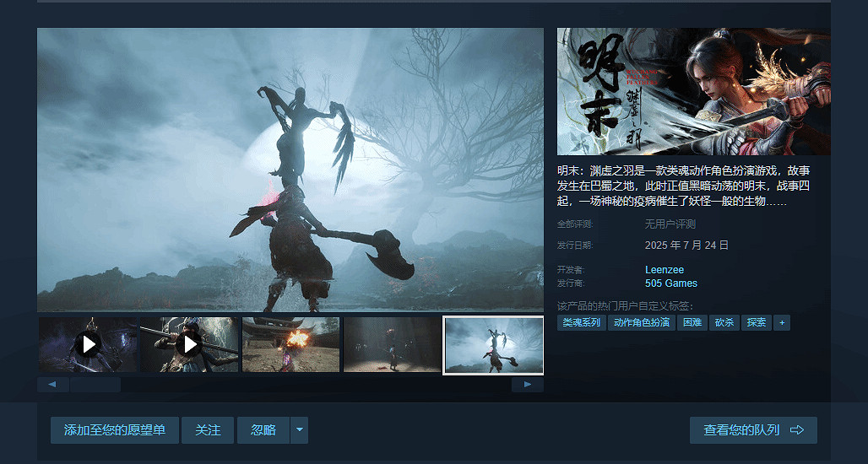This screenshot has width=868, height=464.
Task: Click the plus button to add tags
Action: [782, 323]
